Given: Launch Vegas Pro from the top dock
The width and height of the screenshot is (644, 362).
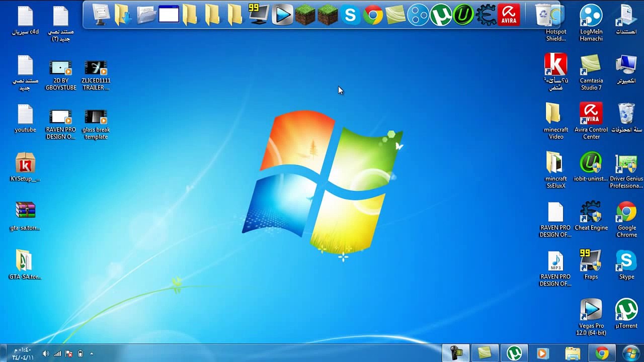Looking at the screenshot, I should tap(282, 15).
